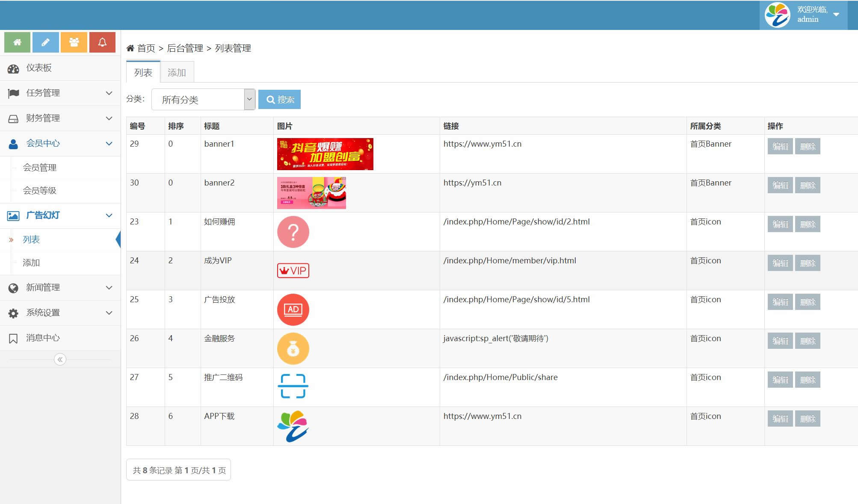Open 会员等级 in the sidebar
858x504 pixels.
[x=40, y=191]
